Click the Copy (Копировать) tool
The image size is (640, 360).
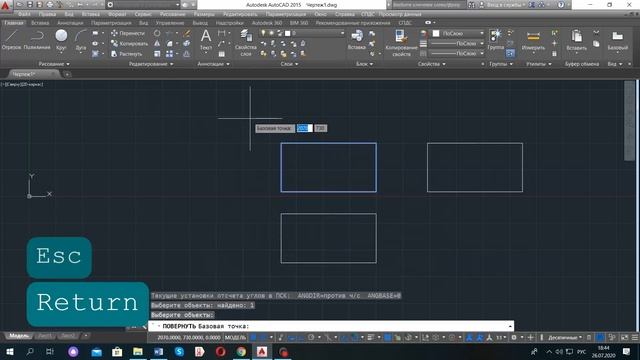pos(129,43)
